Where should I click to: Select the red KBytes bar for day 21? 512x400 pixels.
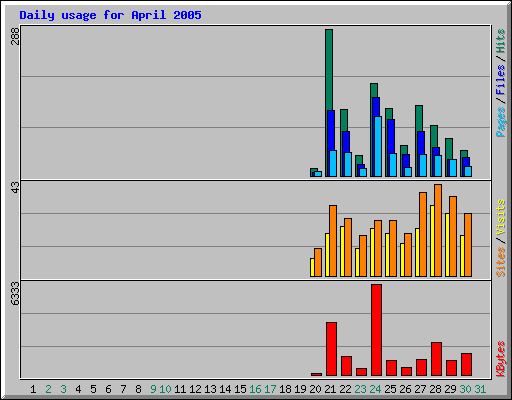coord(331,349)
